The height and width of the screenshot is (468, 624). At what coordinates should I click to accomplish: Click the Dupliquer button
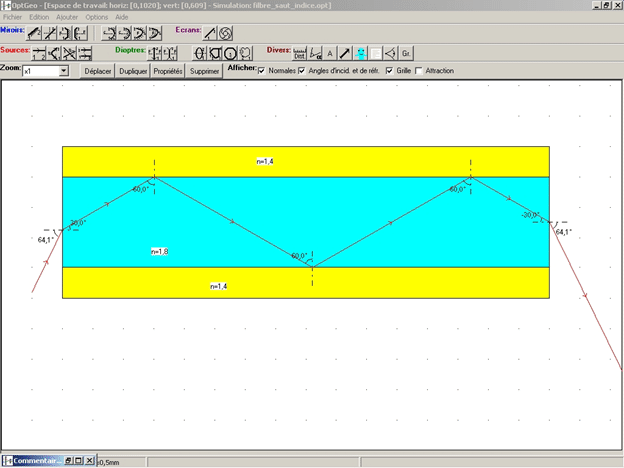(133, 71)
